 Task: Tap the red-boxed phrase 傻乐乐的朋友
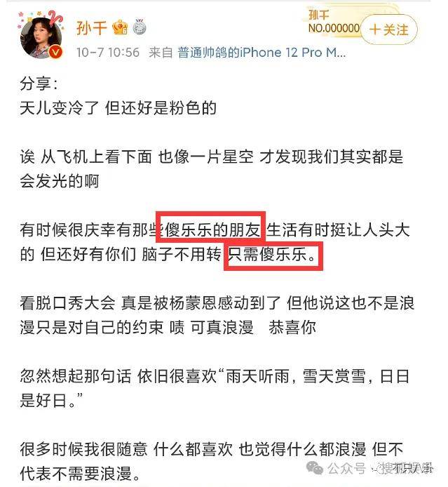coord(212,230)
